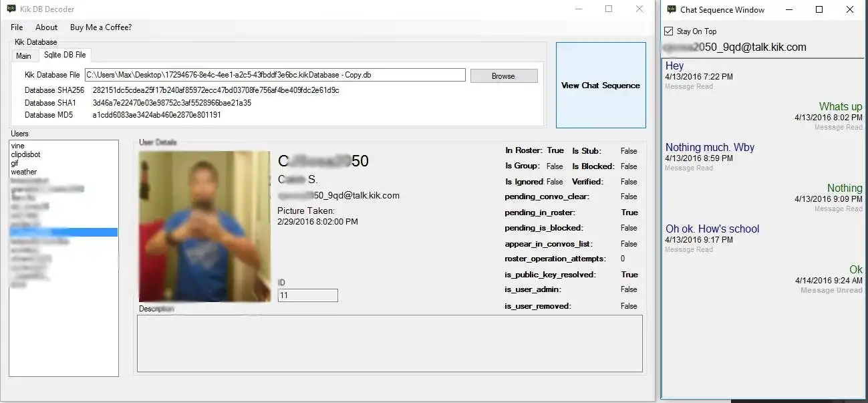This screenshot has height=403, width=868.
Task: Click the is_public_key_resolved True value
Action: [629, 275]
